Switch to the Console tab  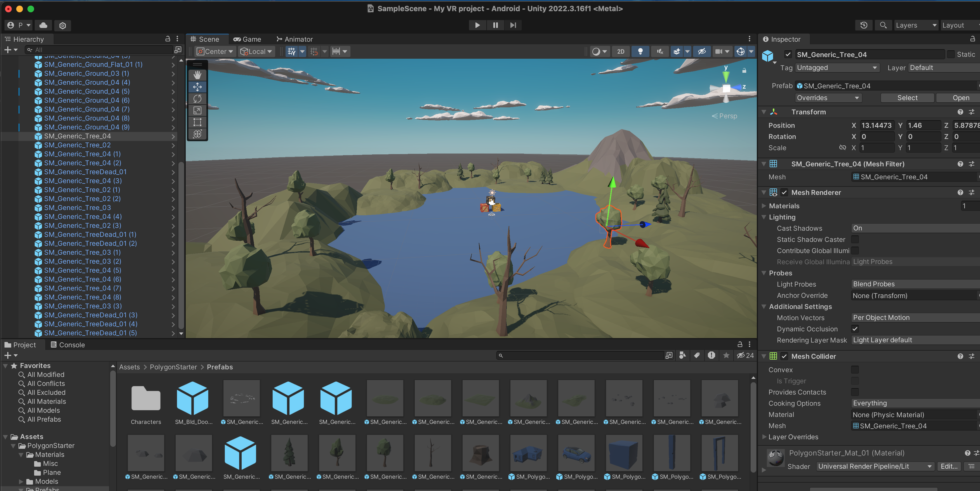(68, 344)
